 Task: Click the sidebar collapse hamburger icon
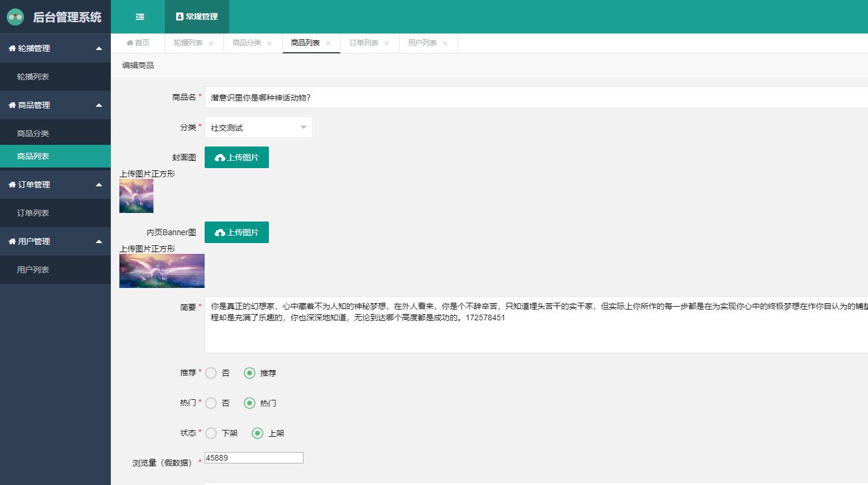click(140, 17)
